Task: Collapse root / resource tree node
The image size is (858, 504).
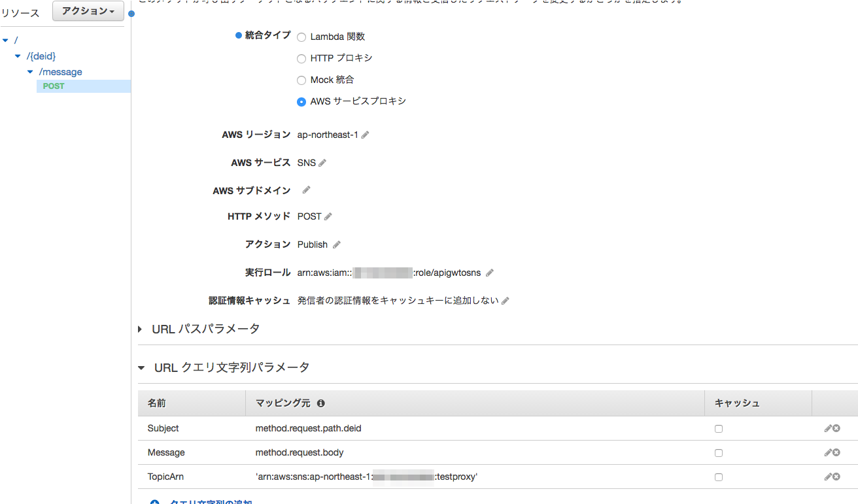Action: coord(6,41)
